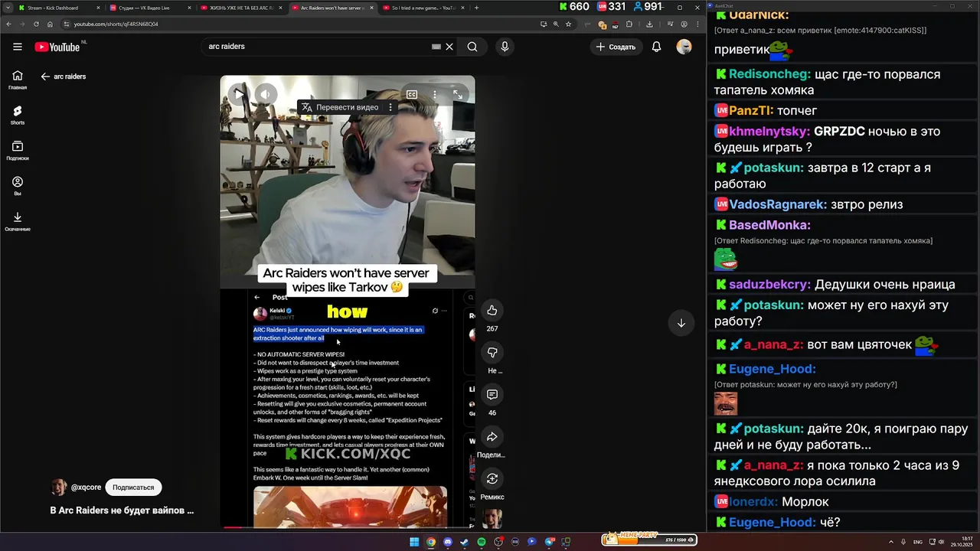Open Steam from the taskbar
Image resolution: width=980 pixels, height=551 pixels.
(x=465, y=542)
